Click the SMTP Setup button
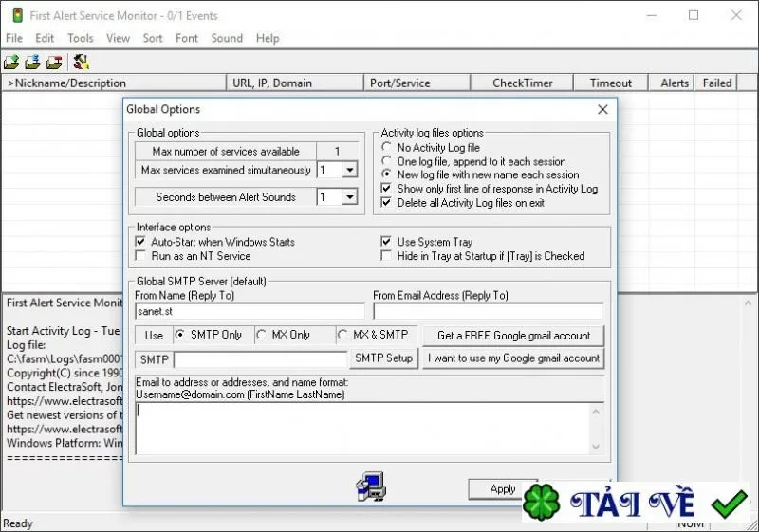The image size is (759, 532). [x=383, y=358]
